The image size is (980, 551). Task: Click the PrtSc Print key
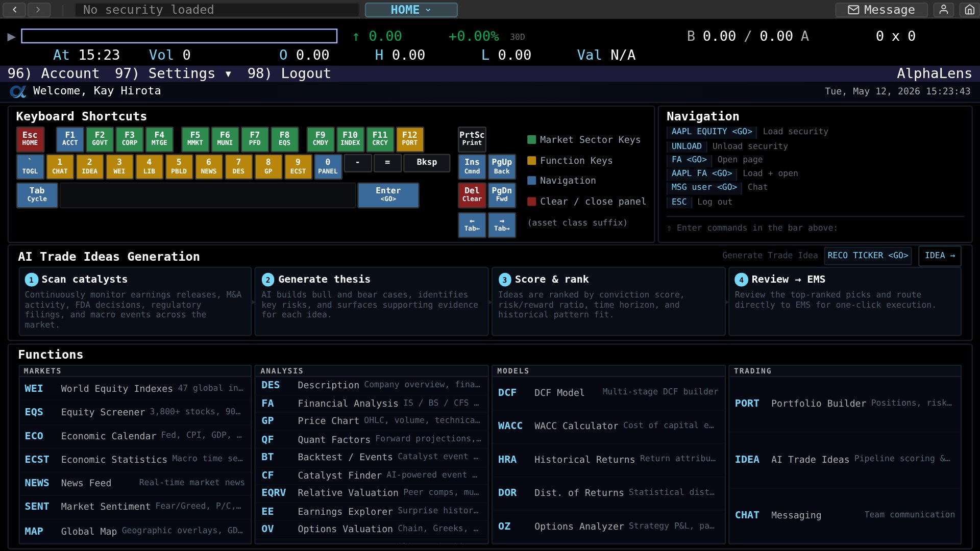[x=472, y=139]
